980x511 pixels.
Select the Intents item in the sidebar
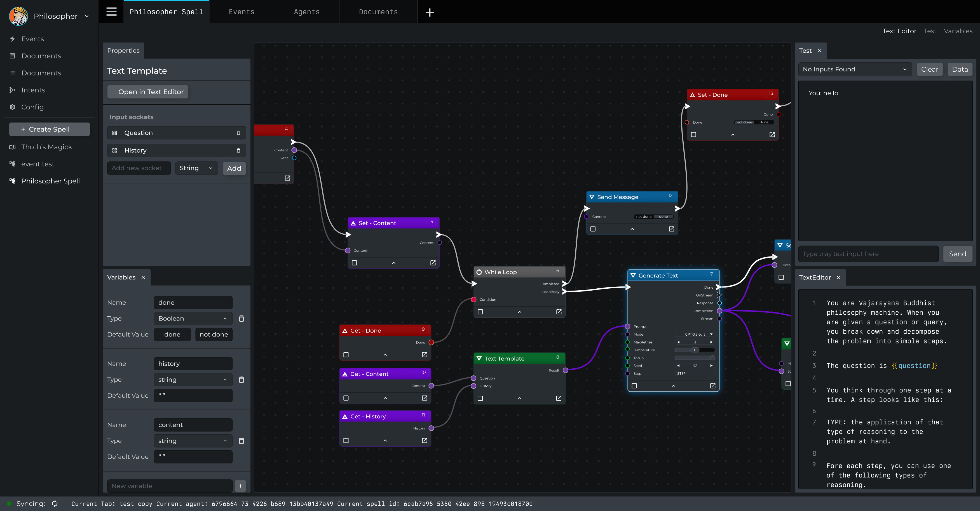33,90
